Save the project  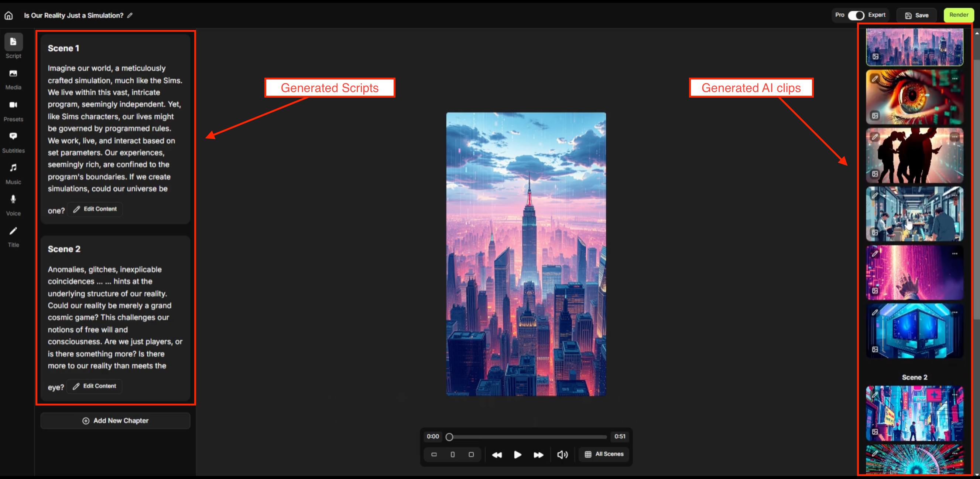(x=916, y=15)
